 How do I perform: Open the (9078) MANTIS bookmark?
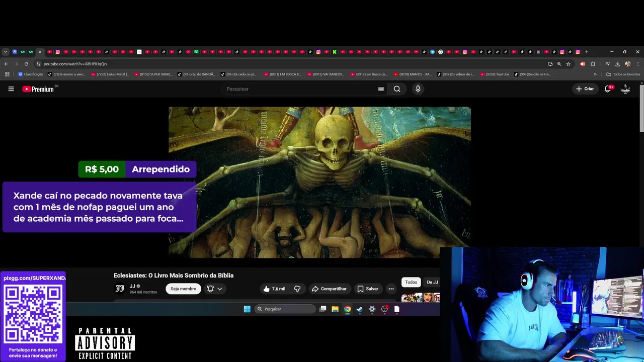click(x=413, y=74)
